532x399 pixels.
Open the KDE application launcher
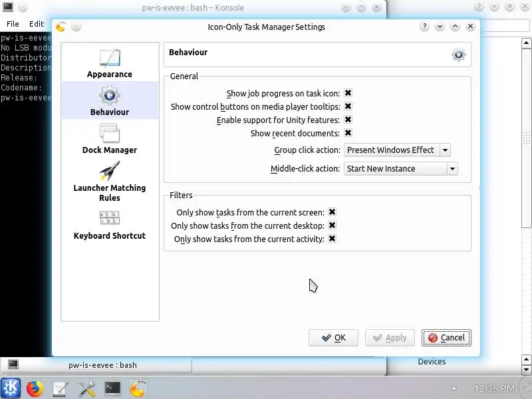pyautogui.click(x=11, y=388)
